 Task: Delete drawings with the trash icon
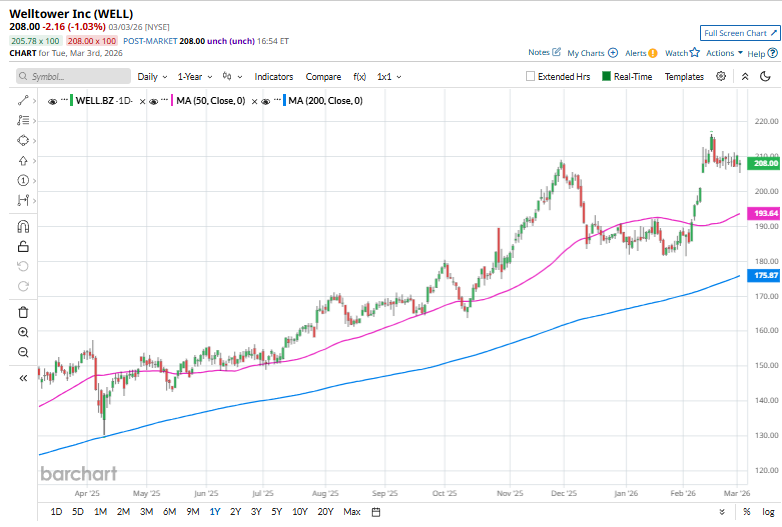click(x=23, y=312)
